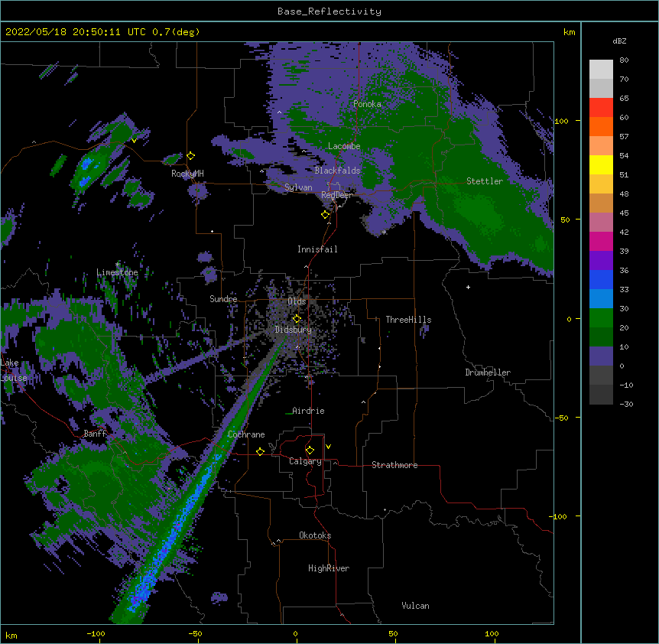
Task: Click the yellow diamond marker above the Calgary label
Action: pos(310,450)
